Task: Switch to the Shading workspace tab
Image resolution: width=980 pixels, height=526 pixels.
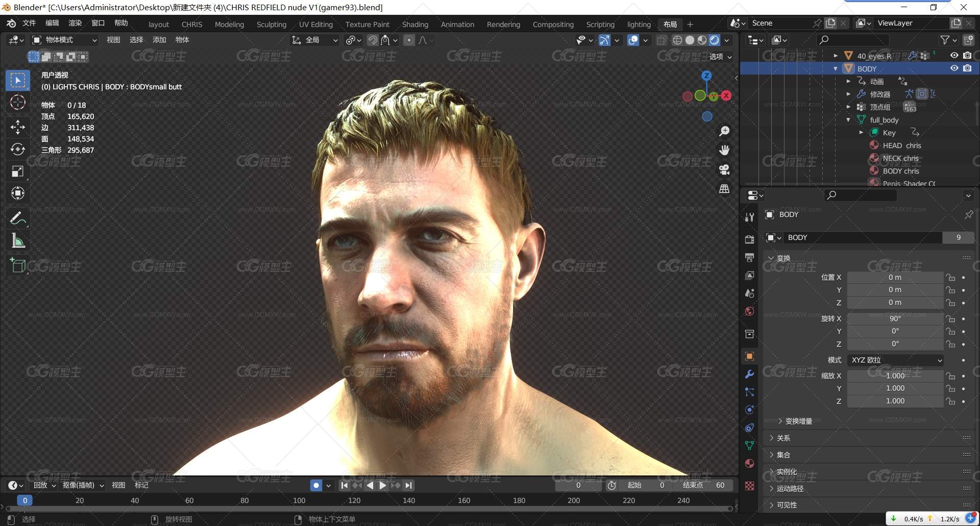Action: coord(415,25)
